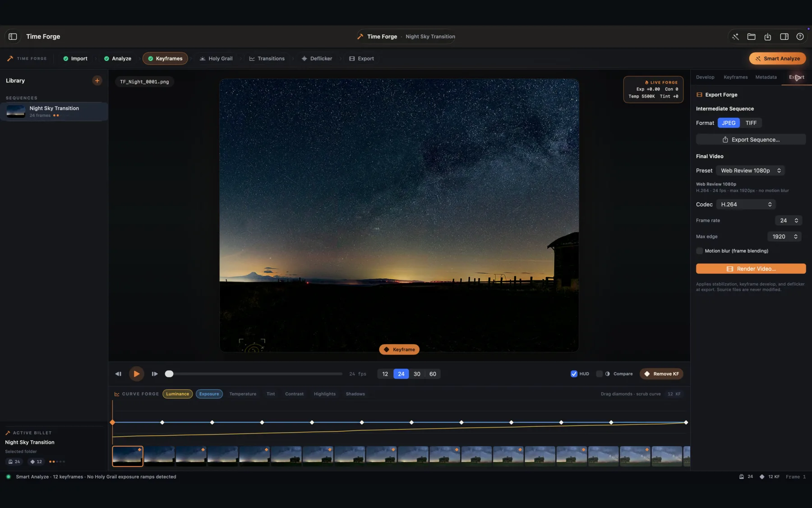Image resolution: width=812 pixels, height=508 pixels.
Task: Show the Contrast curve
Action: tap(294, 394)
